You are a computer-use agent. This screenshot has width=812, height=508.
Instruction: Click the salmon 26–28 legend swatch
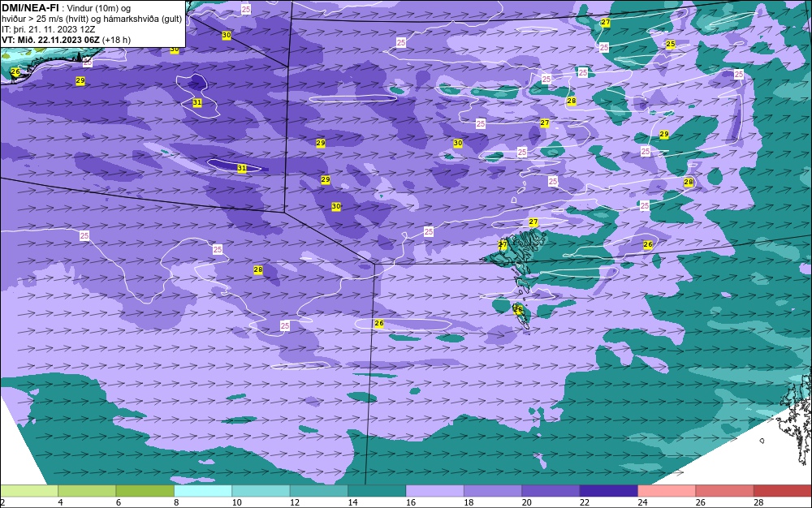tap(725, 491)
